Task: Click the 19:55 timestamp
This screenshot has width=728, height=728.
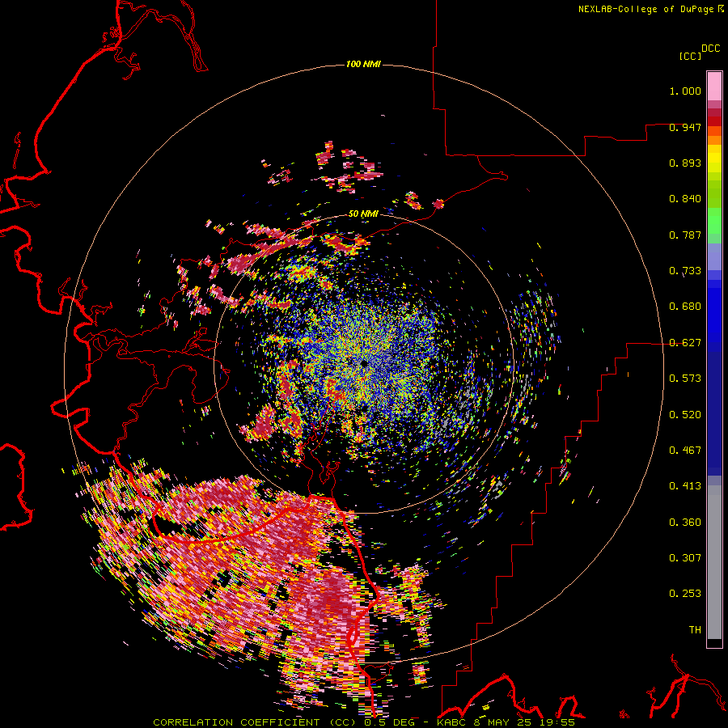Action: [x=557, y=722]
